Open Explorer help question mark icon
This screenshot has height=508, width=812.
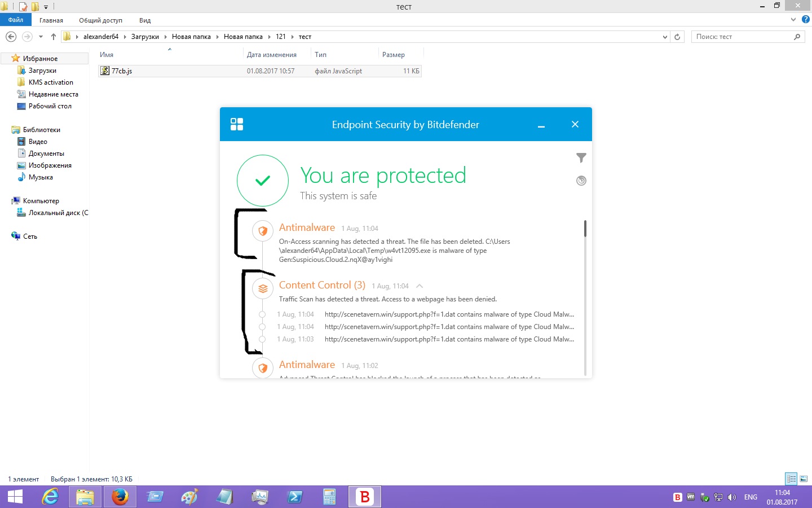[806, 19]
